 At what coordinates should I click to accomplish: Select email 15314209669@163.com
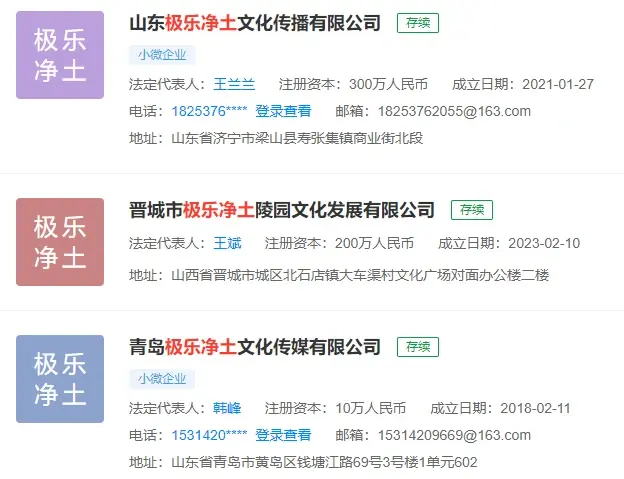coord(454,435)
